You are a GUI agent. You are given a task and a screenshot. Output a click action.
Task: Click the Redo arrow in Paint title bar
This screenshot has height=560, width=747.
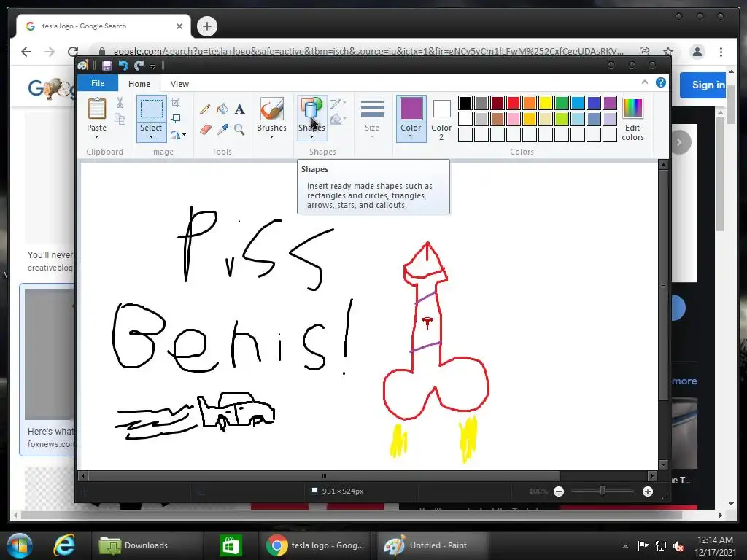coord(139,65)
